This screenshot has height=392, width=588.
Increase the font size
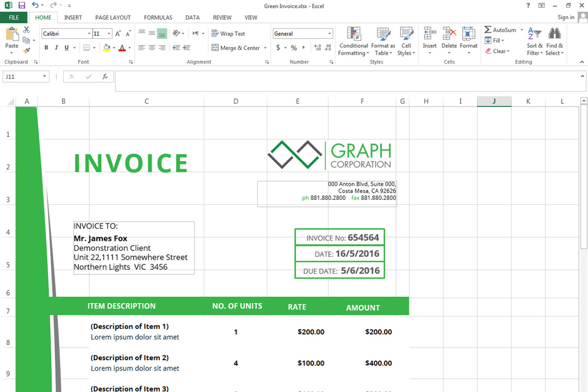[x=118, y=34]
